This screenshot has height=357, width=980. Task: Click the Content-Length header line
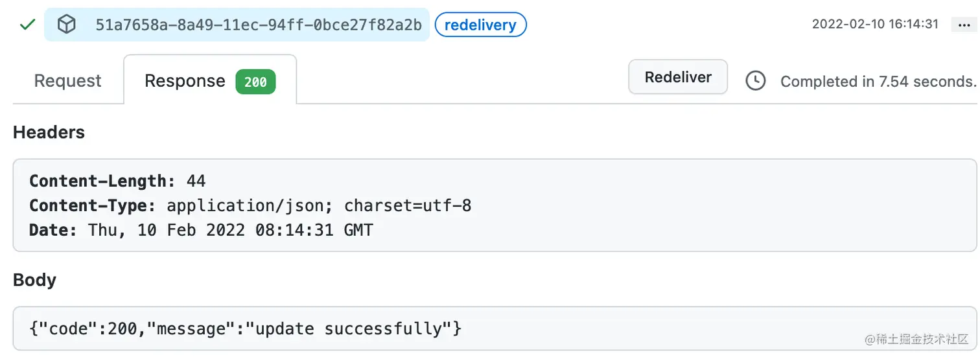tap(117, 181)
